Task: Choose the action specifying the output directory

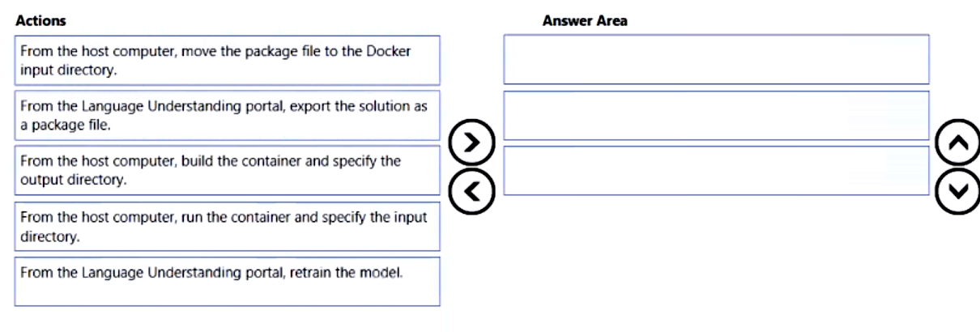Action: [227, 170]
